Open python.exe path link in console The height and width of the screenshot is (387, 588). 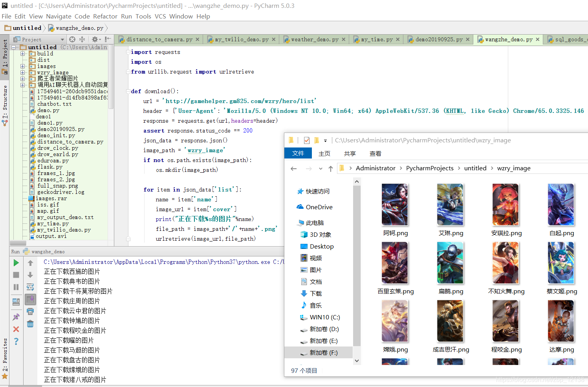point(157,262)
